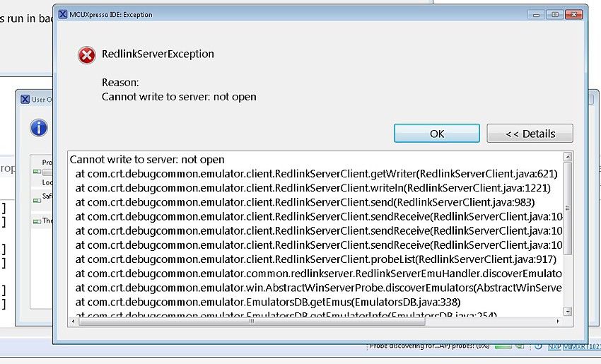Click the RedlinkServerException heading text
Screen dimensions: 601x364
pos(158,54)
